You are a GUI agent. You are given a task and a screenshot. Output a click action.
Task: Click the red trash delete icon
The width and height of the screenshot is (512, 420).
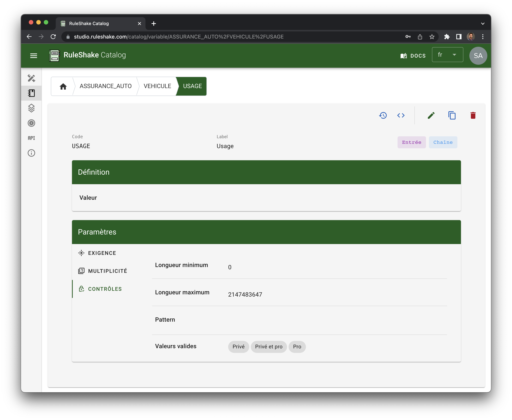click(x=473, y=115)
